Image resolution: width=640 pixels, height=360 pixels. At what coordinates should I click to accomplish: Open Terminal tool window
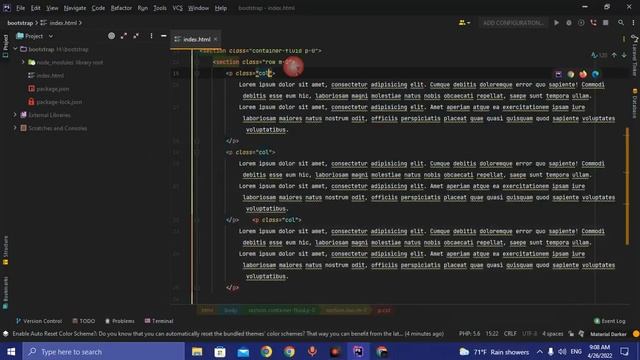pos(159,321)
